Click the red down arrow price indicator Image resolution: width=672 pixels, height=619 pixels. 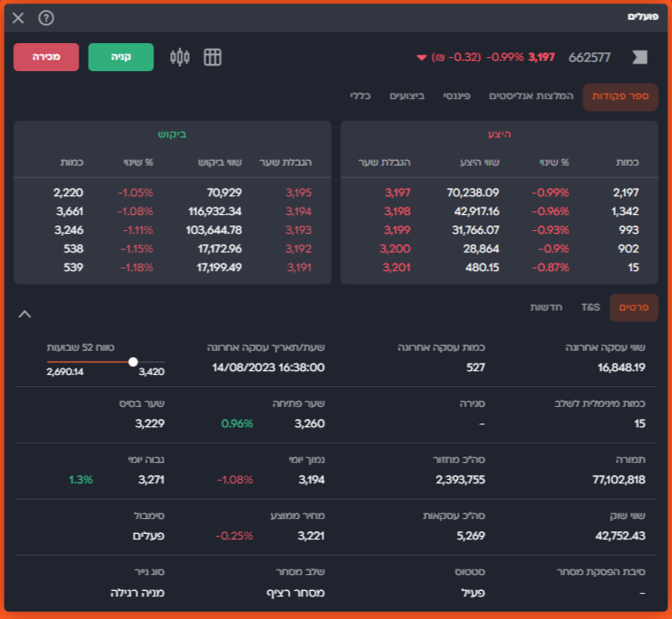[422, 58]
